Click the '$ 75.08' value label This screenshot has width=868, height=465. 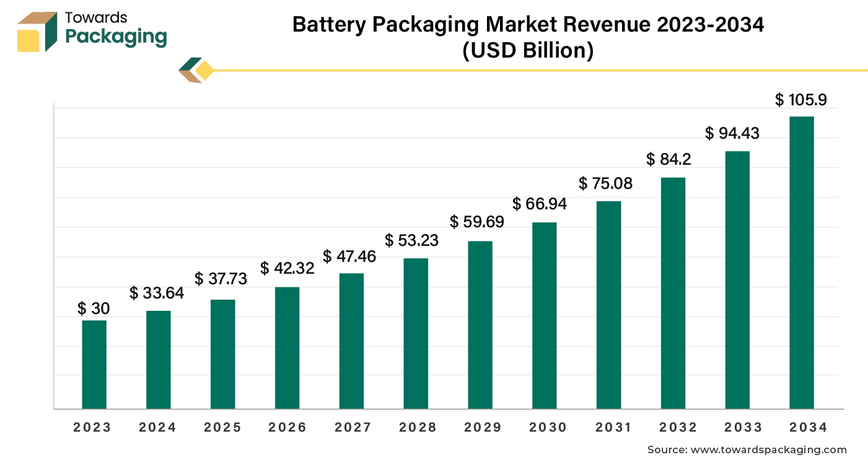click(x=607, y=183)
